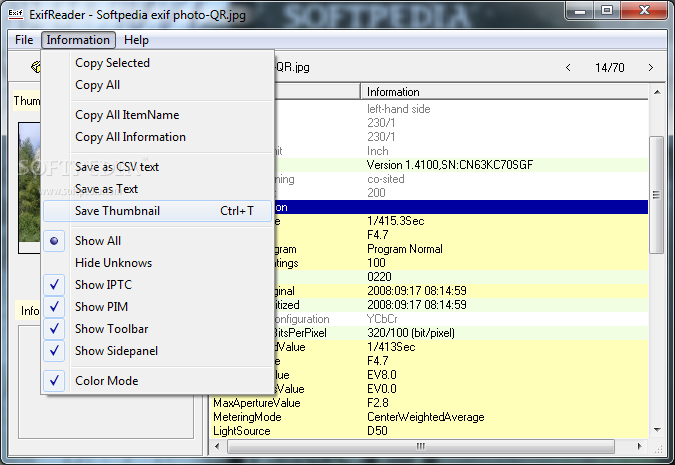Open the Help menu
The image size is (675, 465).
click(136, 40)
